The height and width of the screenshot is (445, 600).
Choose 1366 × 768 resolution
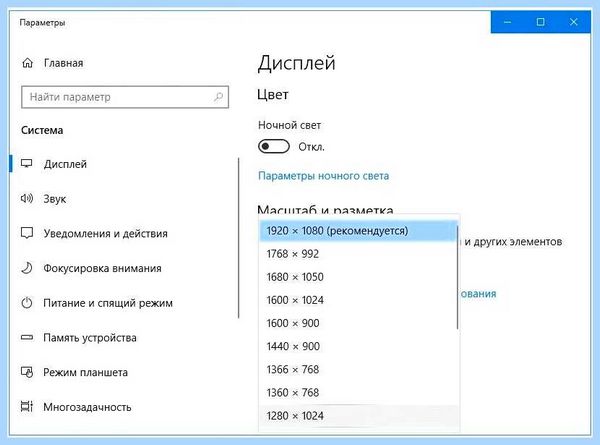click(x=358, y=369)
